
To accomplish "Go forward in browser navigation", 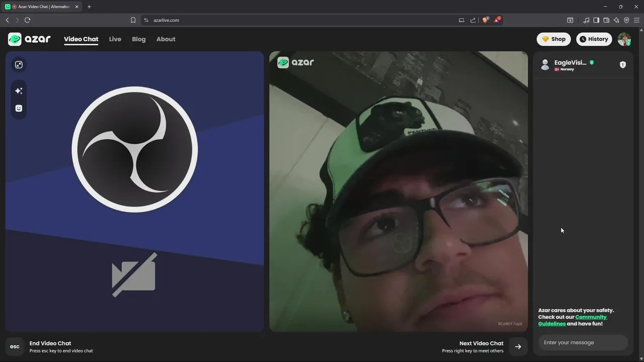I will pyautogui.click(x=17, y=20).
